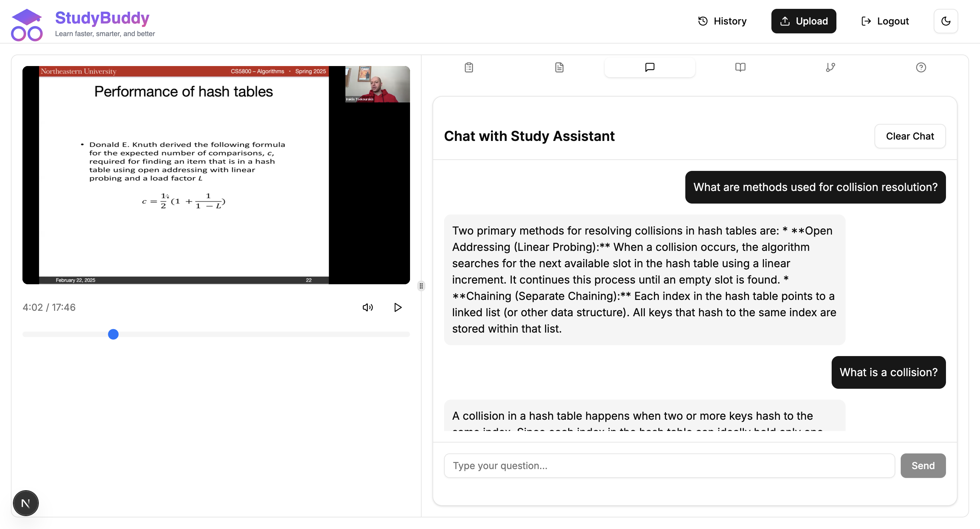Click the StudyBuddy graduation cap logo
980x529 pixels.
point(27,25)
